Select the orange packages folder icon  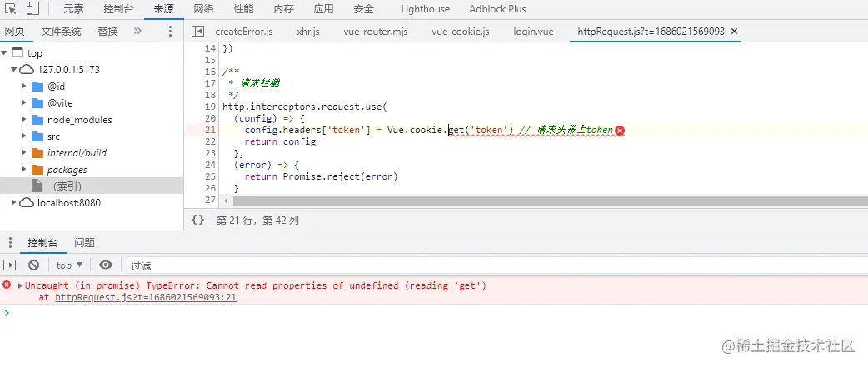[37, 169]
